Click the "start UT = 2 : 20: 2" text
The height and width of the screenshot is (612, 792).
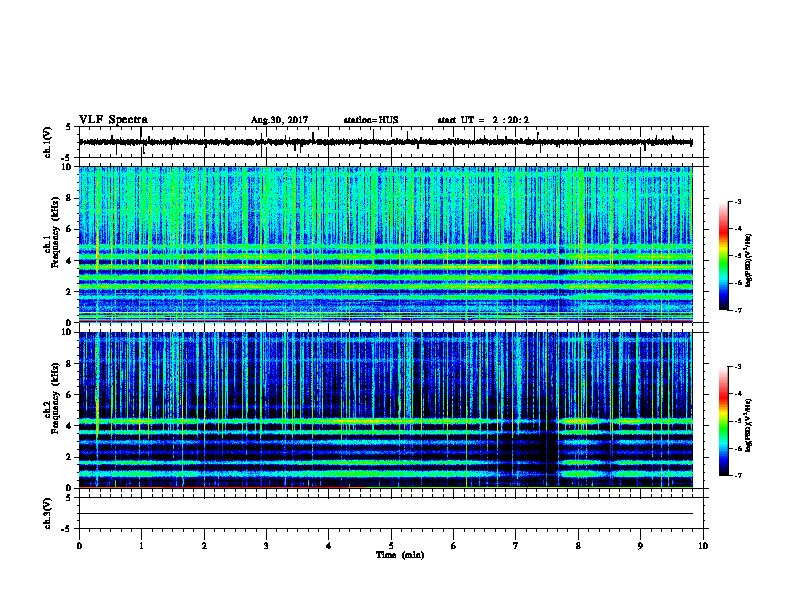(x=483, y=120)
